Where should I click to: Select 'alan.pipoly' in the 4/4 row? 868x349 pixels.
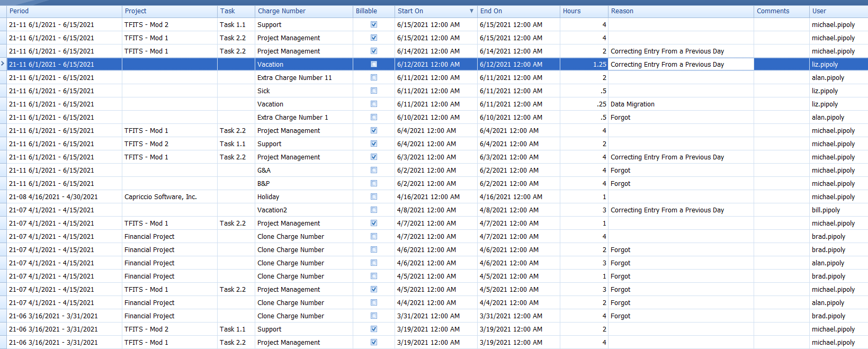pyautogui.click(x=839, y=302)
